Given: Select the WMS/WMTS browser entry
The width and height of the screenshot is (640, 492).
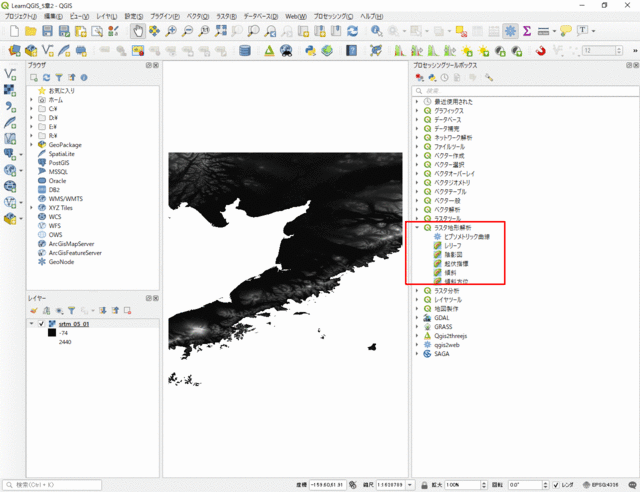Looking at the screenshot, I should point(66,198).
